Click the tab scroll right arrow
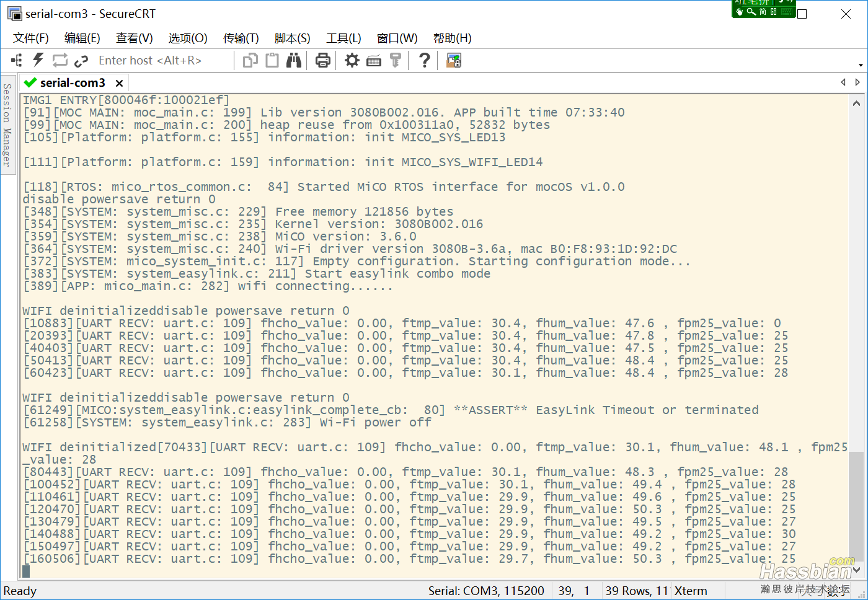This screenshot has width=868, height=600. tap(857, 82)
